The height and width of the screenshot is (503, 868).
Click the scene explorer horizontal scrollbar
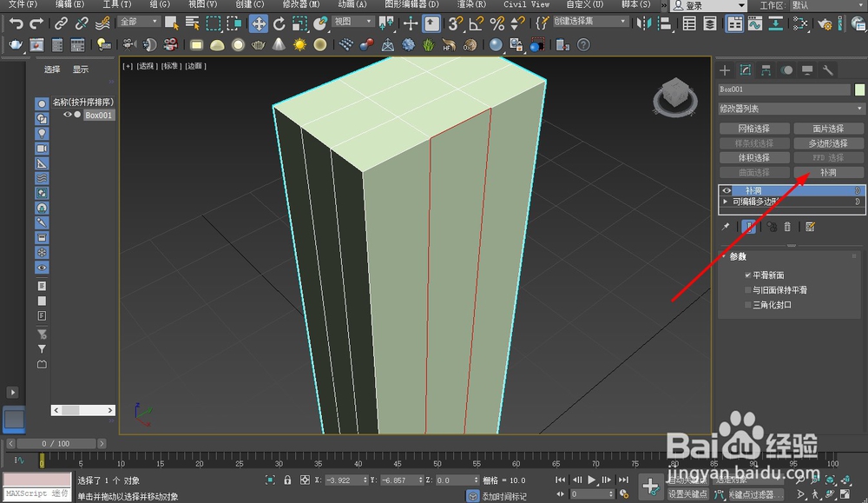coord(83,410)
